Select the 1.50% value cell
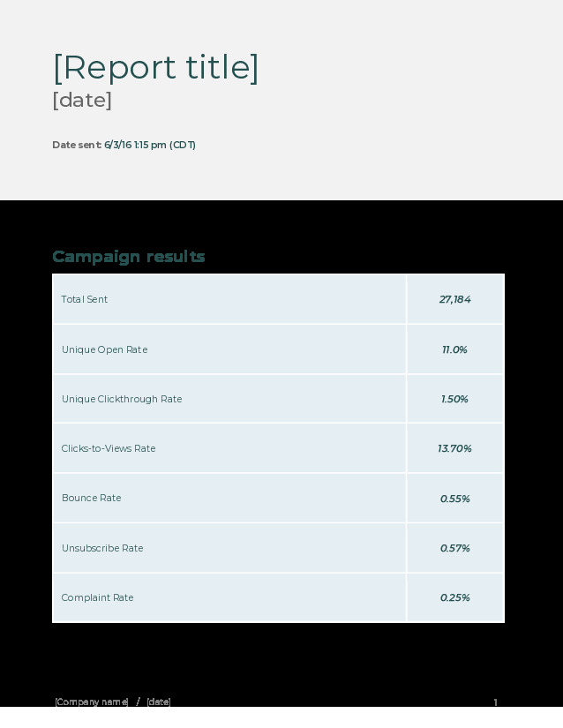 pyautogui.click(x=454, y=400)
